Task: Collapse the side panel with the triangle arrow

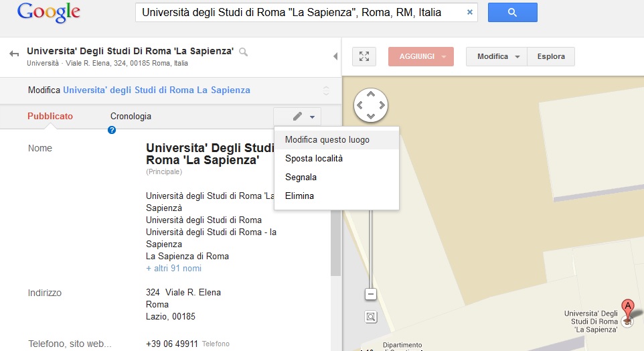Action: (335, 56)
